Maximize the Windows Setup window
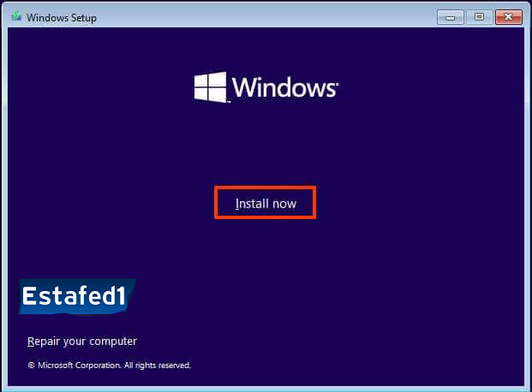532x392 pixels. click(478, 17)
